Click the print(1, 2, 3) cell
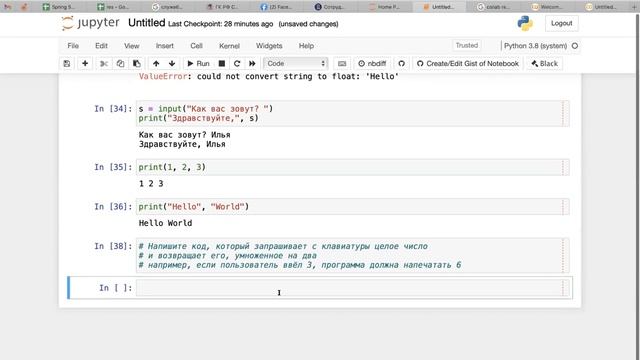The height and width of the screenshot is (360, 640). (352, 167)
